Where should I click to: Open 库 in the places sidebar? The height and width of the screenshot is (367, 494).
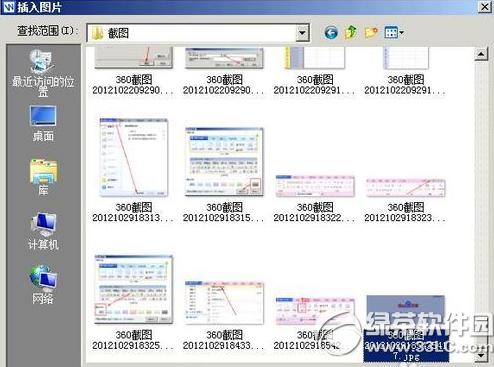click(43, 177)
